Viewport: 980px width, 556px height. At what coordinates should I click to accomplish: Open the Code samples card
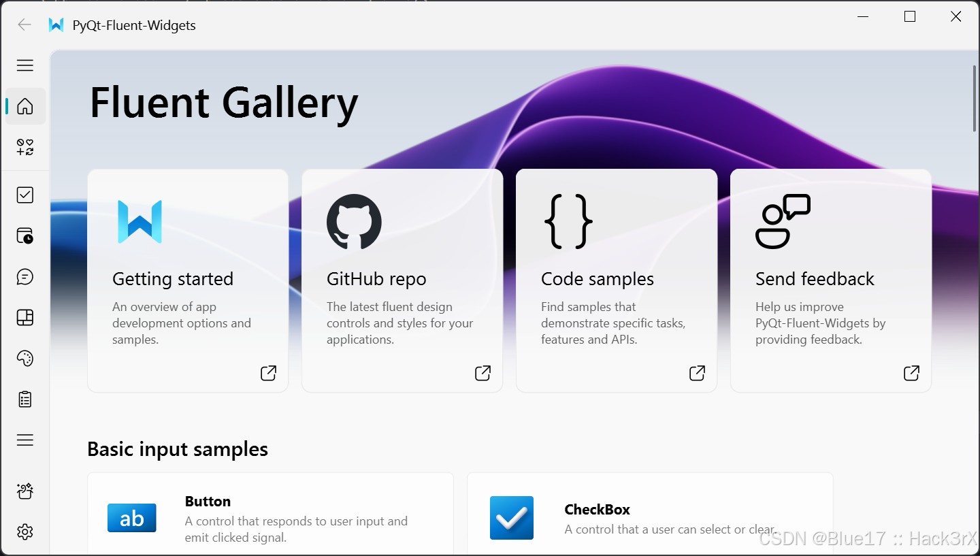pyautogui.click(x=617, y=280)
